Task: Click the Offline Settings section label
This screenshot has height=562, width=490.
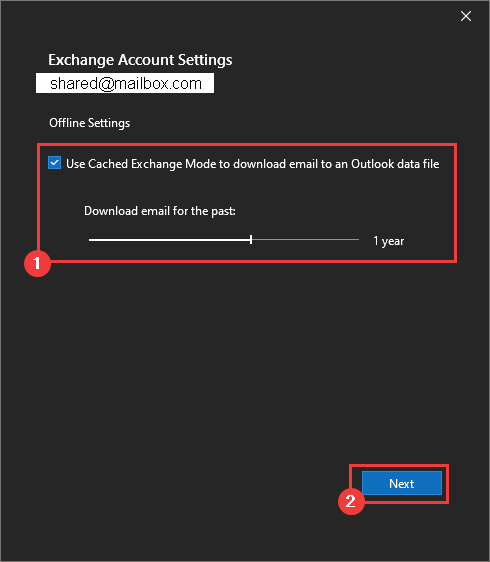Action: (90, 123)
